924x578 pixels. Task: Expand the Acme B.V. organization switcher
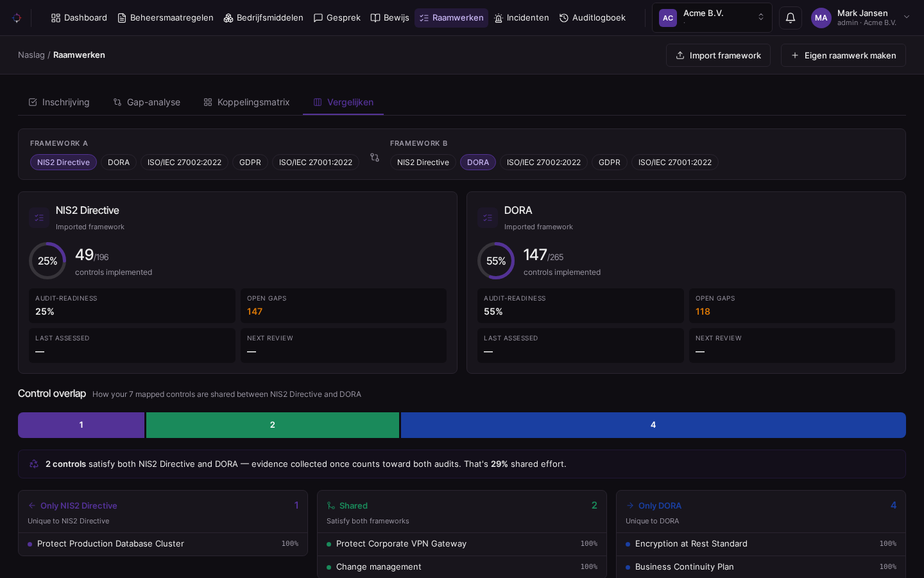(x=712, y=18)
